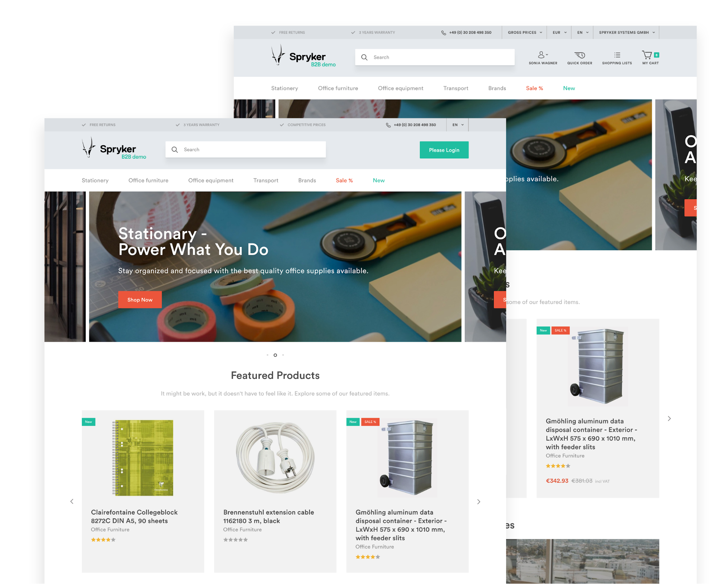Open the Brennenstuhl extension cable product image

(275, 457)
